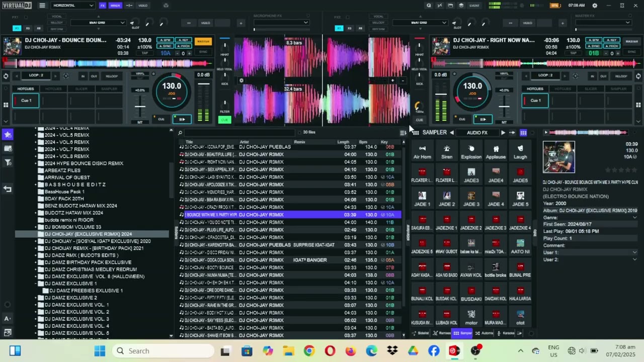Click the browser search input field
Viewport: 644px width, 362px height.
239,133
